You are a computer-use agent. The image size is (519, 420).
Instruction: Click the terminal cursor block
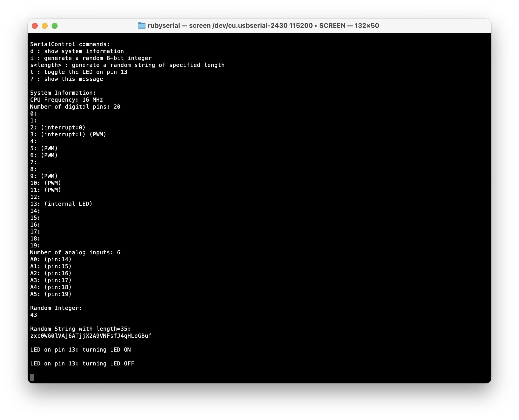point(32,377)
